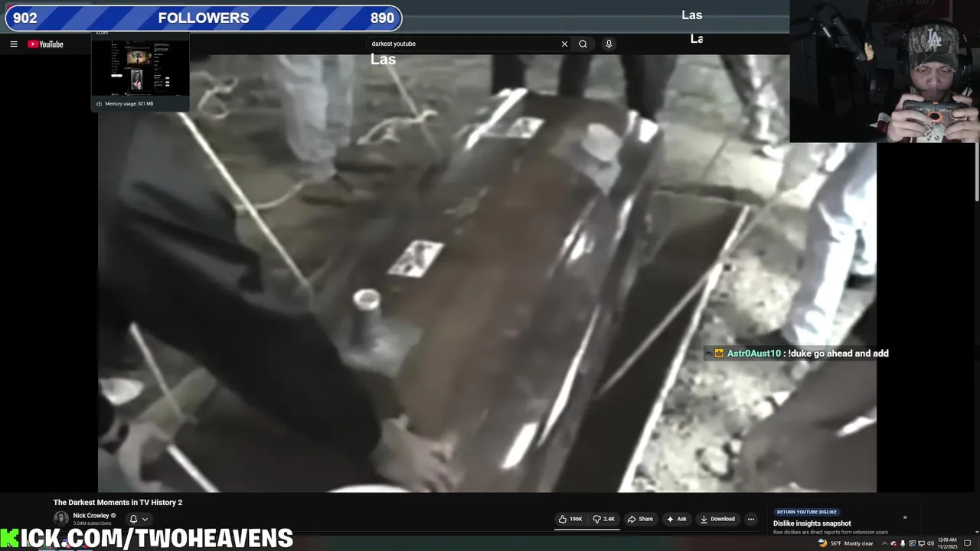Like the video showing 196K likes

click(x=570, y=519)
